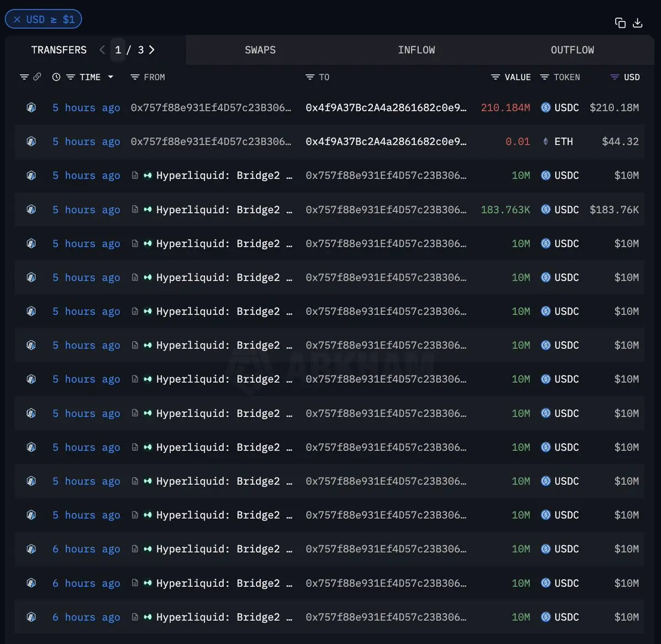Click the download icon at top right
The width and height of the screenshot is (661, 644).
pos(637,23)
